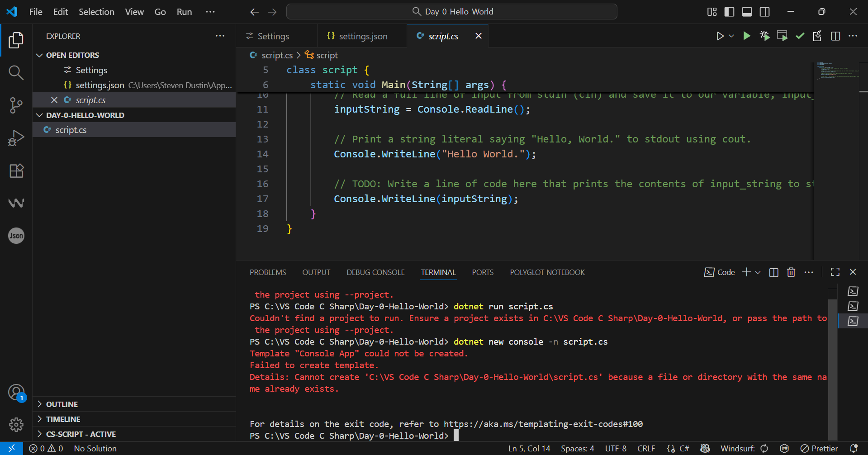Open the Json extension sidebar icon

coord(16,236)
